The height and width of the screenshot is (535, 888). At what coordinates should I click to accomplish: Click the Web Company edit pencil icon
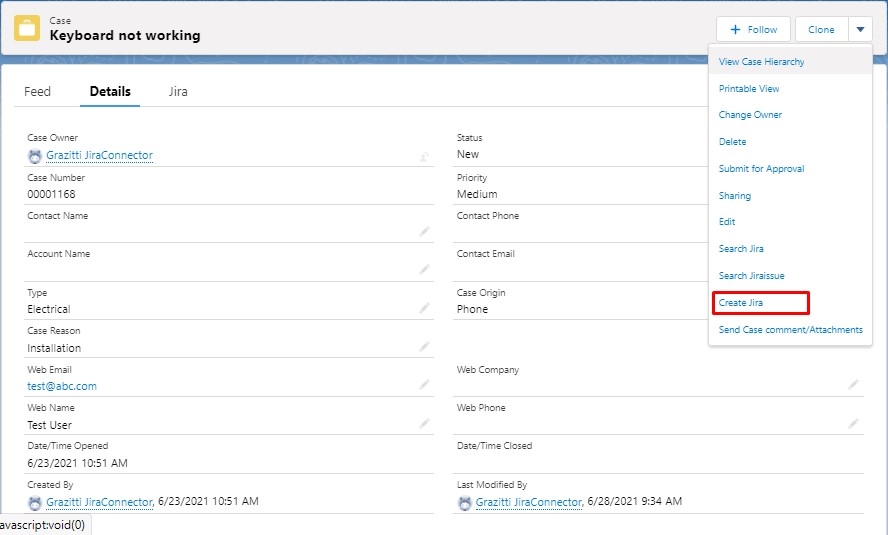(853, 385)
